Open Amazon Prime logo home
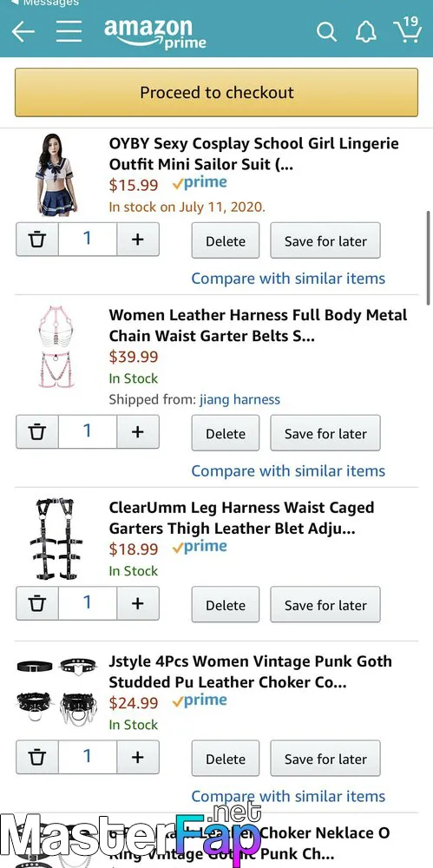 pyautogui.click(x=155, y=33)
